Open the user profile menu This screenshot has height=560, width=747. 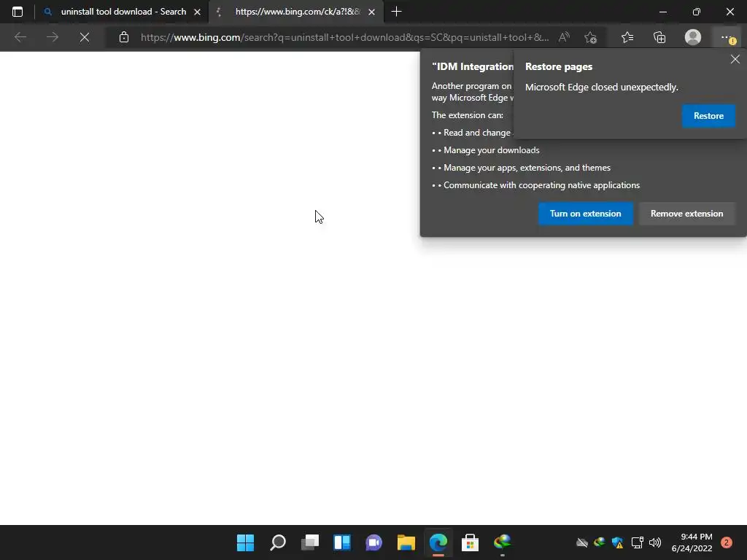click(x=693, y=37)
